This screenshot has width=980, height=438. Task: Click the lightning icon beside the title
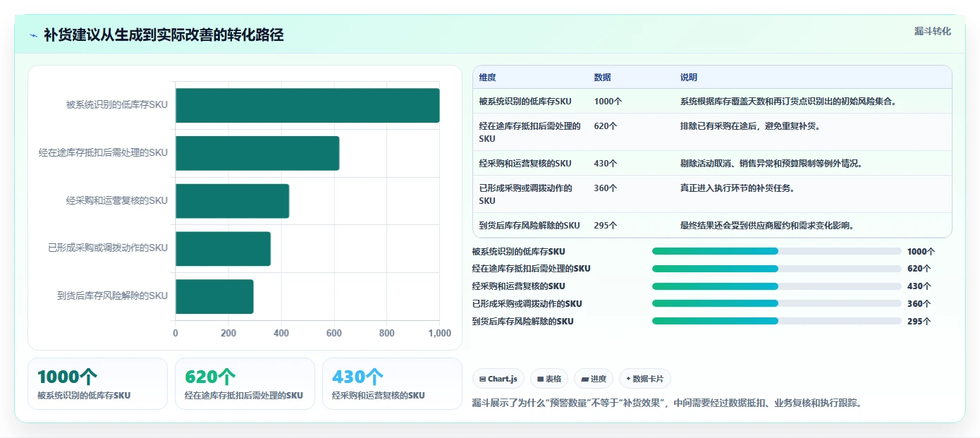pos(34,35)
